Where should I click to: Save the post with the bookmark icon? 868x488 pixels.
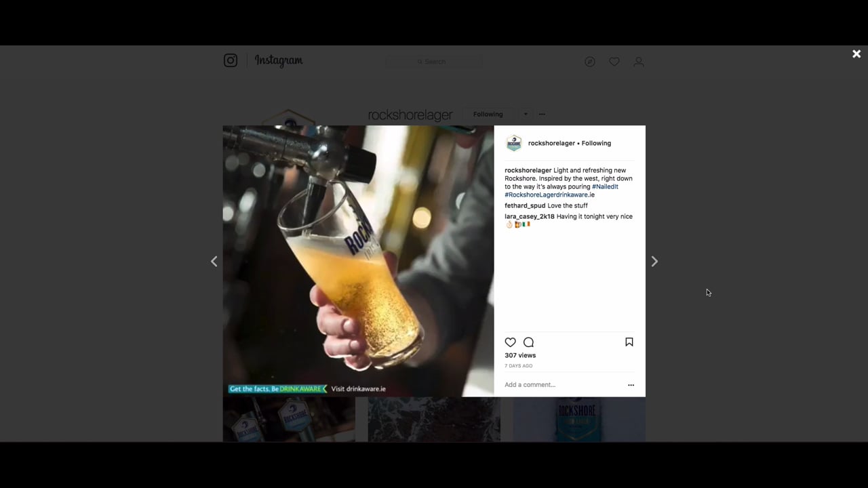pyautogui.click(x=629, y=342)
